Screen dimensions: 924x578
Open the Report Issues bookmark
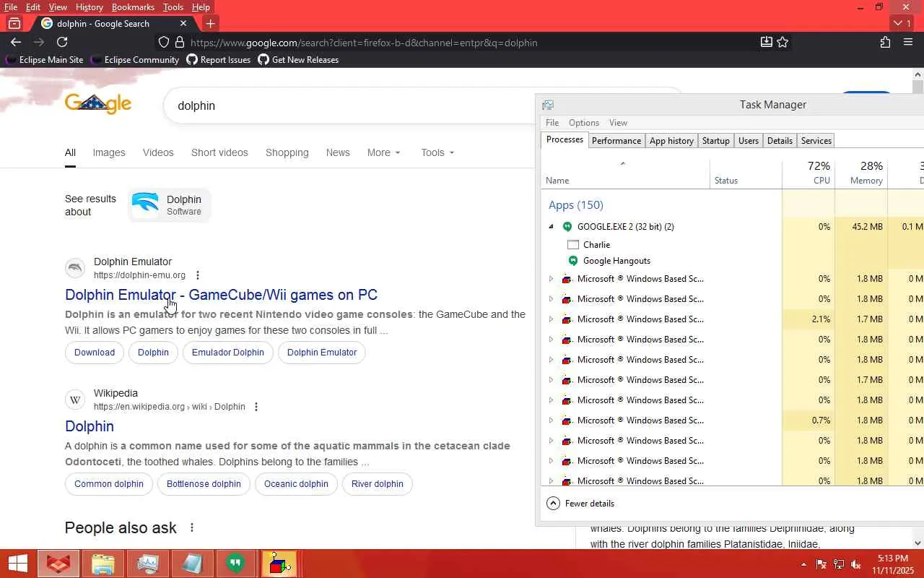(x=219, y=60)
